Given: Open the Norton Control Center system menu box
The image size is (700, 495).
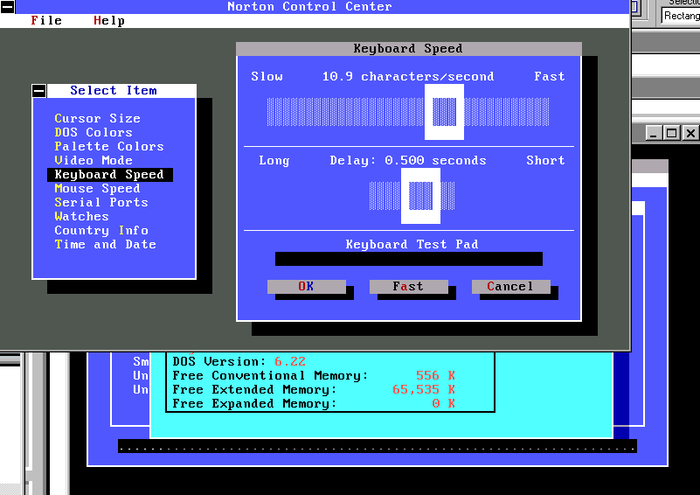Looking at the screenshot, I should (8, 7).
